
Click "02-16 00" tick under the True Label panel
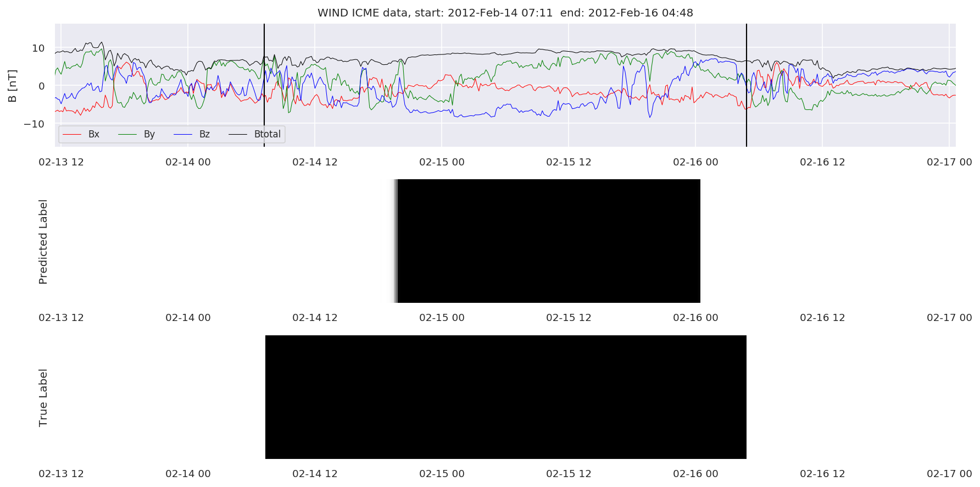click(695, 474)
